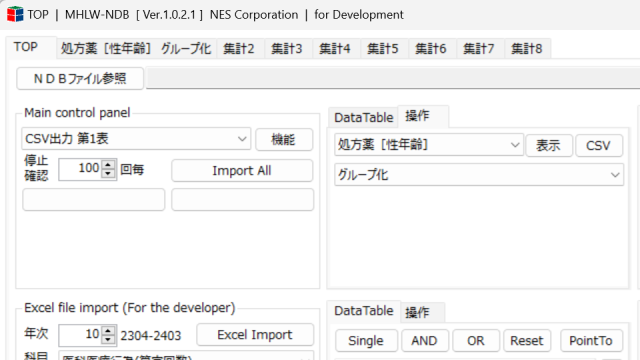Expand the 処方薬 [性年齢] combo box
Screen dimensions: 640x360
coord(429,144)
